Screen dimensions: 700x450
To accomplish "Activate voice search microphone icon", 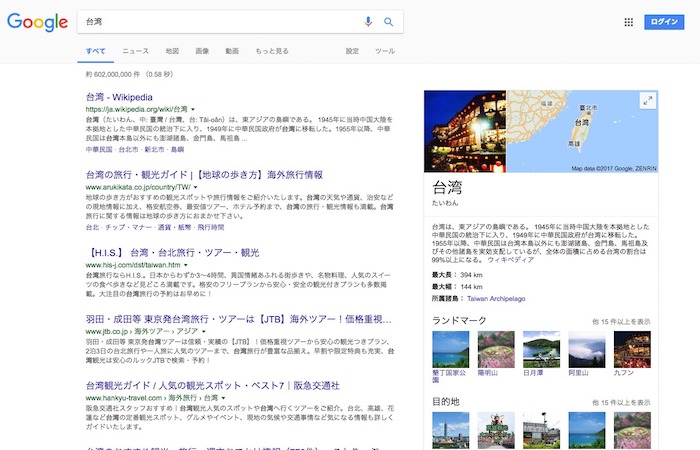I will pyautogui.click(x=368, y=21).
